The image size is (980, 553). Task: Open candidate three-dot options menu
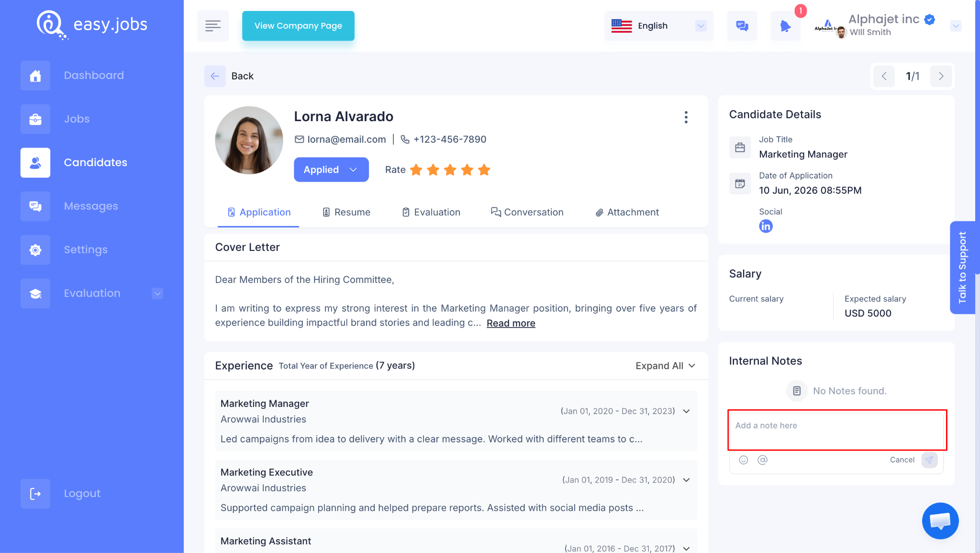686,117
